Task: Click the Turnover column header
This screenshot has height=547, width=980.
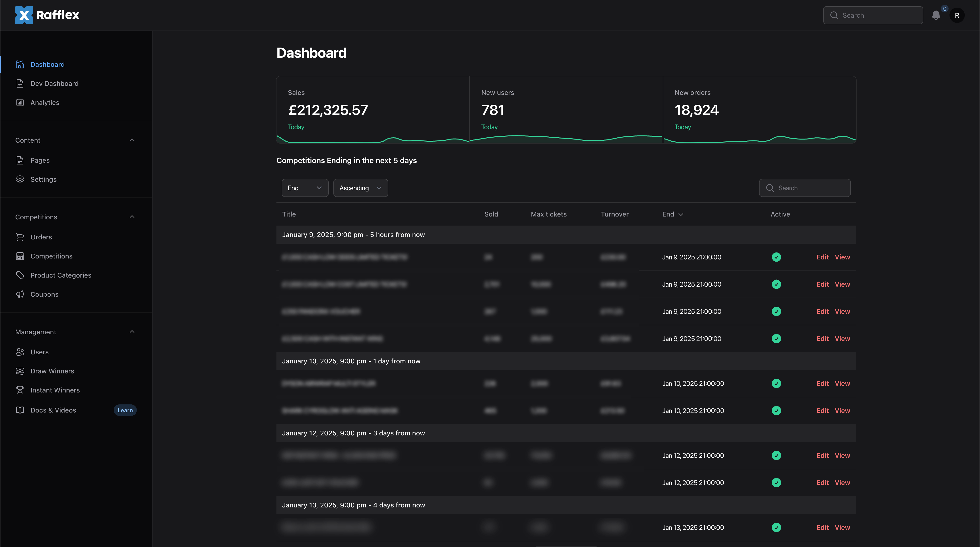Action: pyautogui.click(x=615, y=214)
